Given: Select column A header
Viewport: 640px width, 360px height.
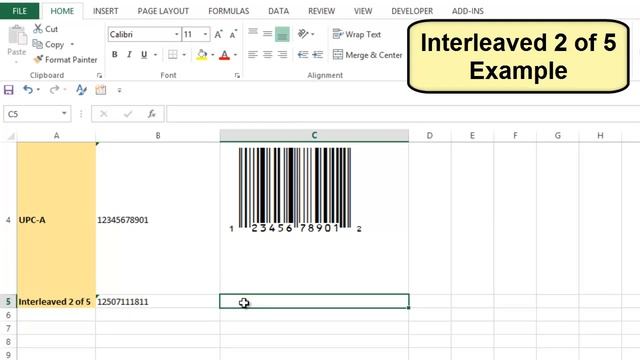Looking at the screenshot, I should (56, 136).
